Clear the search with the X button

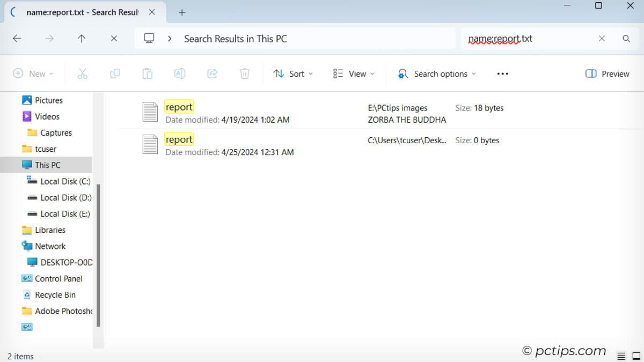tap(602, 38)
